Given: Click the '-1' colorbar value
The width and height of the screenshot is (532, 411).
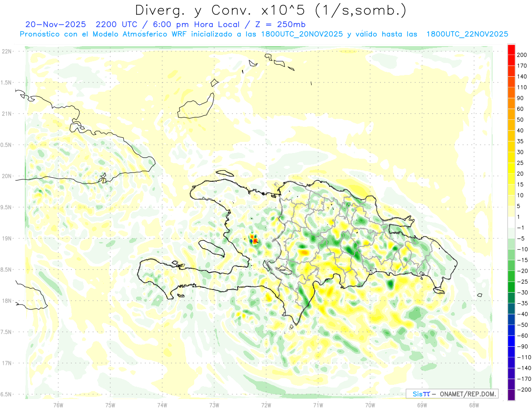Looking at the screenshot, I should coord(521,228).
